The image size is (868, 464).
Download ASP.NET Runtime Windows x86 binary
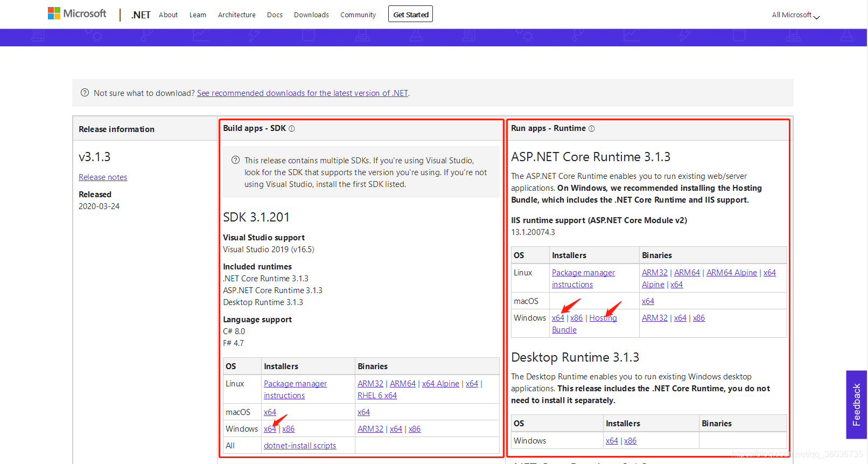(699, 318)
